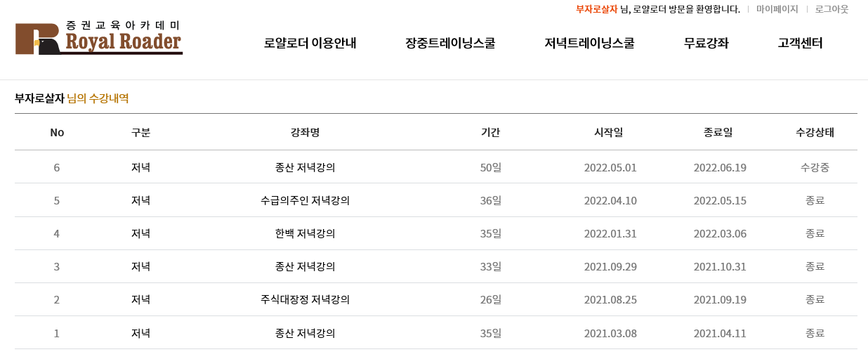The width and height of the screenshot is (868, 352).
Task: Select 종산 저녁강의 in row 1
Action: pos(305,333)
